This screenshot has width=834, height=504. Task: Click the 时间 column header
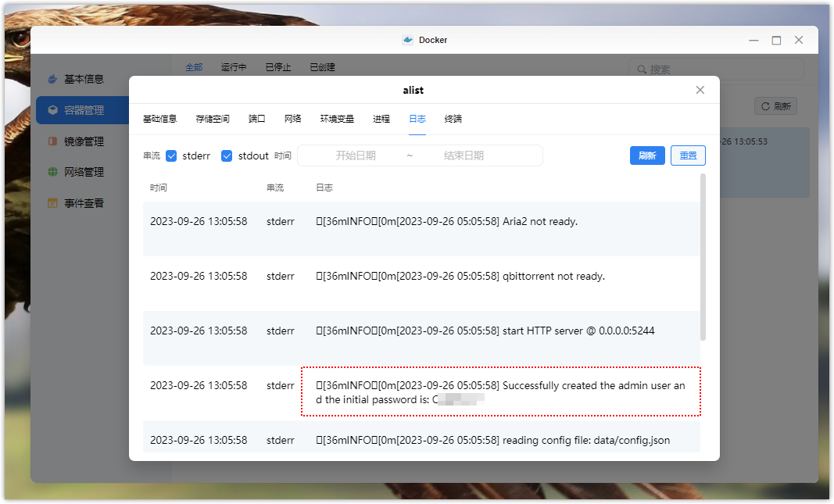(x=159, y=188)
